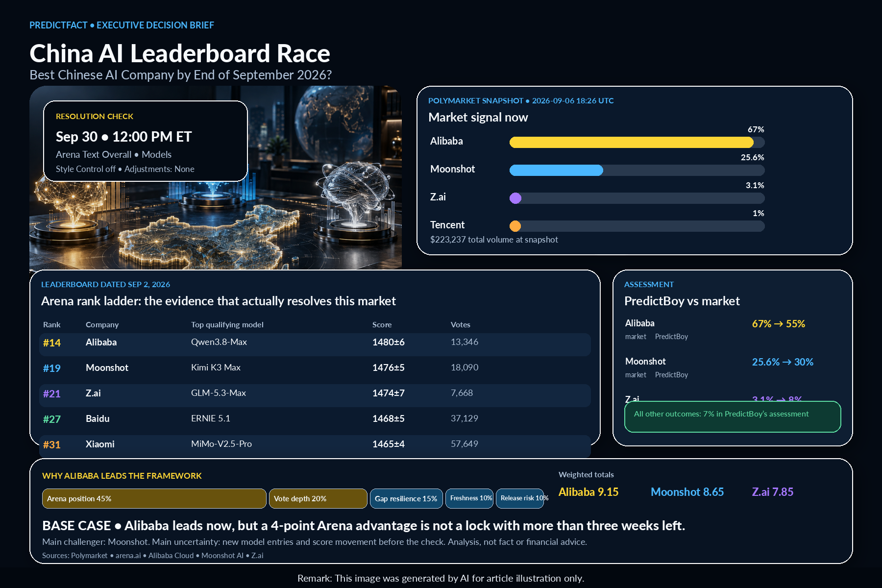Select the Arena position 45% weight pill
882x588 pixels.
coord(154,498)
